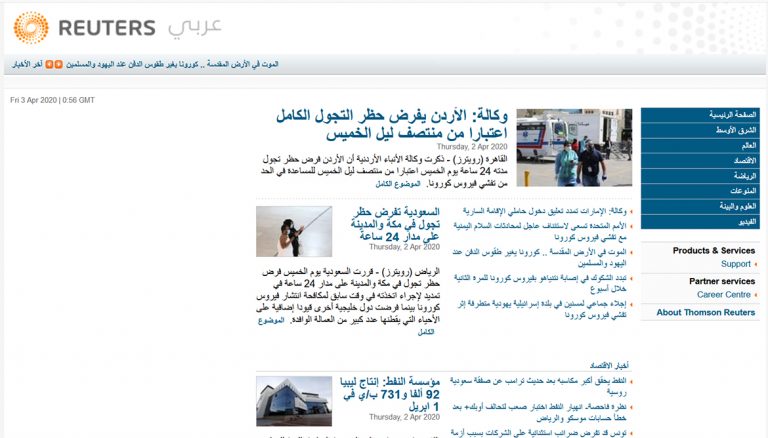Open About Thomson Reuters
The height and width of the screenshot is (438, 768).
[705, 313]
